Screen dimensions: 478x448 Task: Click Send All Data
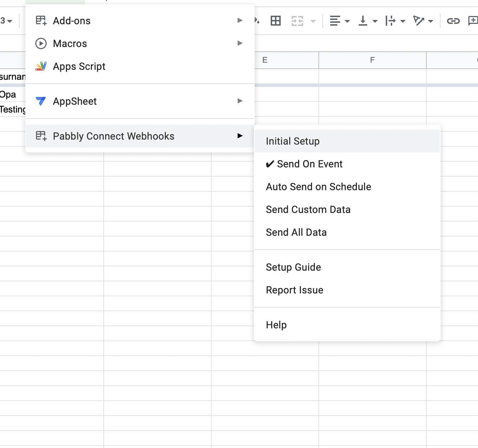(347, 232)
